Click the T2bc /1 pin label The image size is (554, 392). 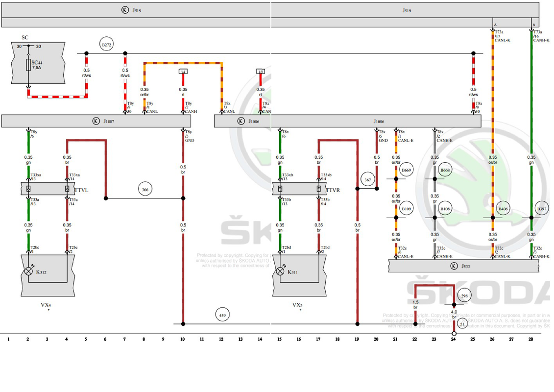pos(35,249)
